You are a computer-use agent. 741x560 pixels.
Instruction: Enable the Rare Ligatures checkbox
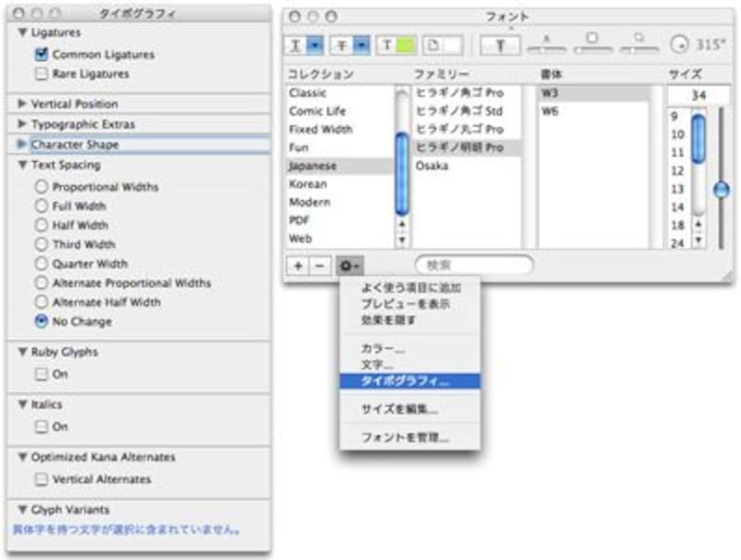41,74
